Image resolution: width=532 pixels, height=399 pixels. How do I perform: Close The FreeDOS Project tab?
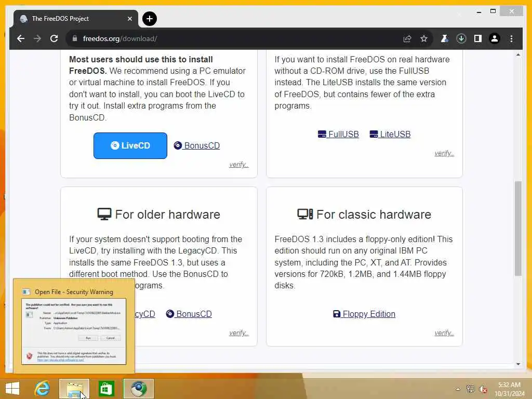click(129, 19)
